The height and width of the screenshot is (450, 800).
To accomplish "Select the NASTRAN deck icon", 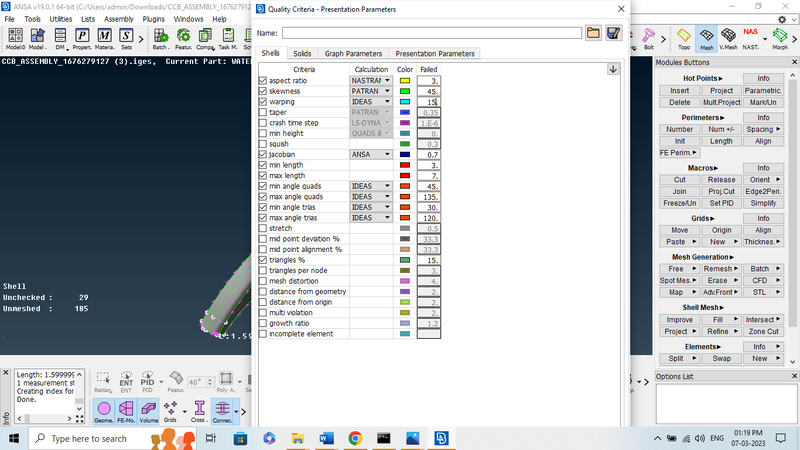I will coord(751,39).
